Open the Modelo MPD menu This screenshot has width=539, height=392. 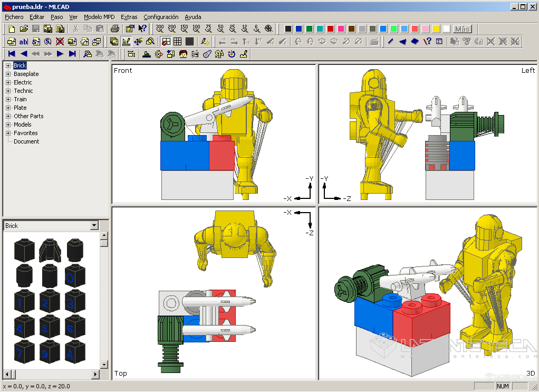pyautogui.click(x=99, y=17)
